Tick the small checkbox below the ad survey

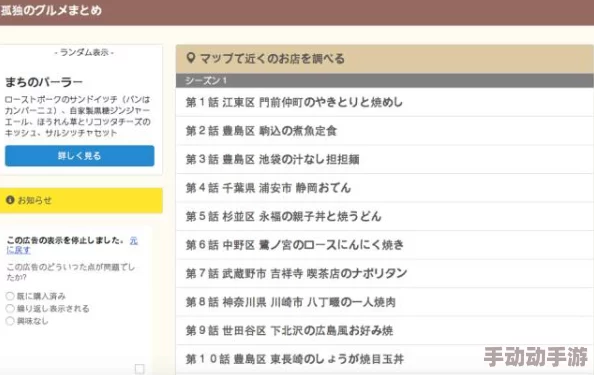(x=139, y=369)
